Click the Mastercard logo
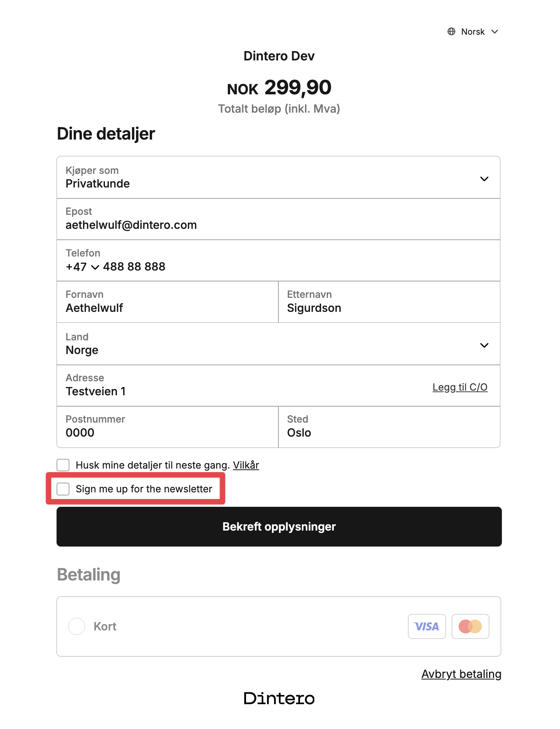The width and height of the screenshot is (560, 729). (470, 626)
